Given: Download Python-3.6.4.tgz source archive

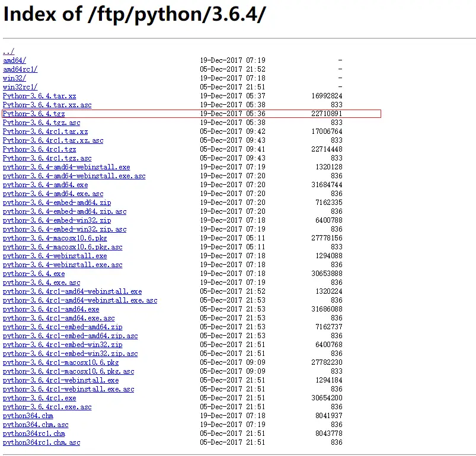Looking at the screenshot, I should coord(34,114).
